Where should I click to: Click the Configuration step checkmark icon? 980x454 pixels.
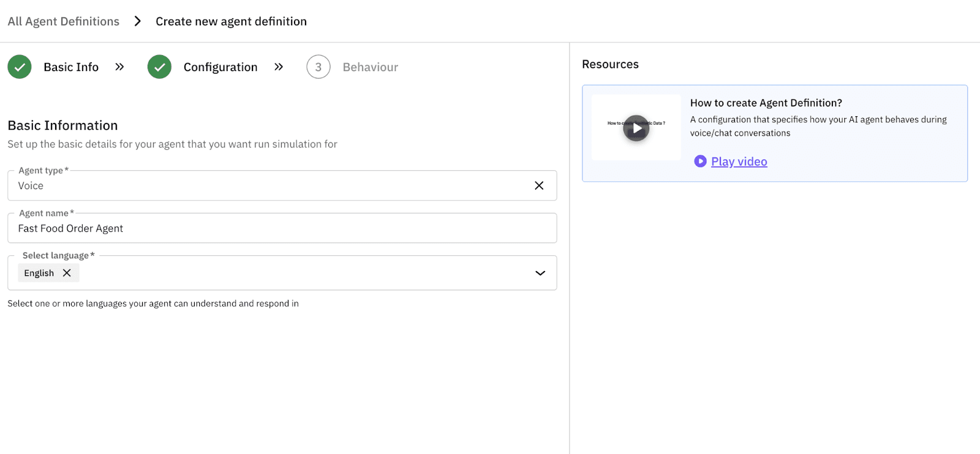click(x=159, y=67)
